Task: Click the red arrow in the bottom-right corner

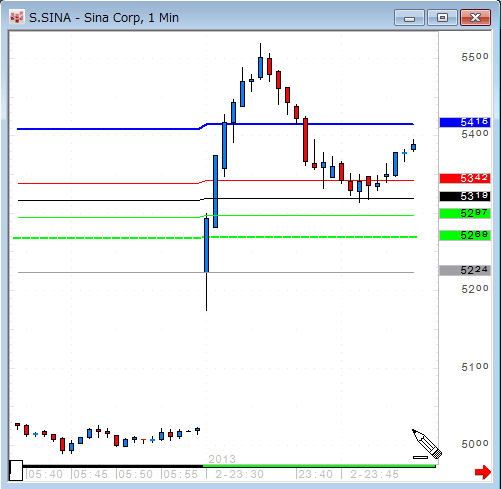Action: pos(483,472)
